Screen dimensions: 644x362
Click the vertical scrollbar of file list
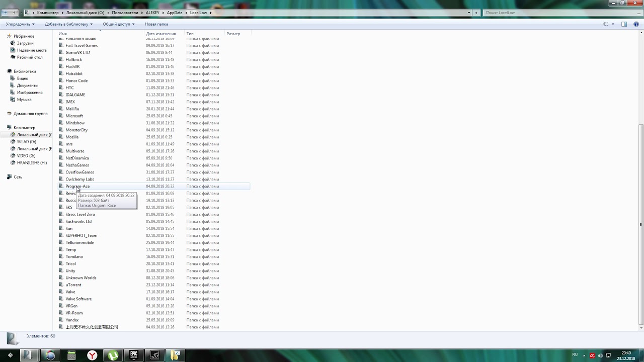pyautogui.click(x=640, y=224)
